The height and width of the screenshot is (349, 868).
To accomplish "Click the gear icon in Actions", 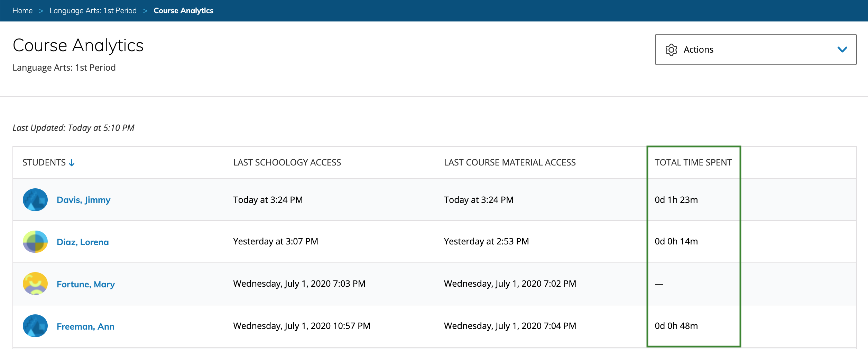I will click(x=671, y=50).
